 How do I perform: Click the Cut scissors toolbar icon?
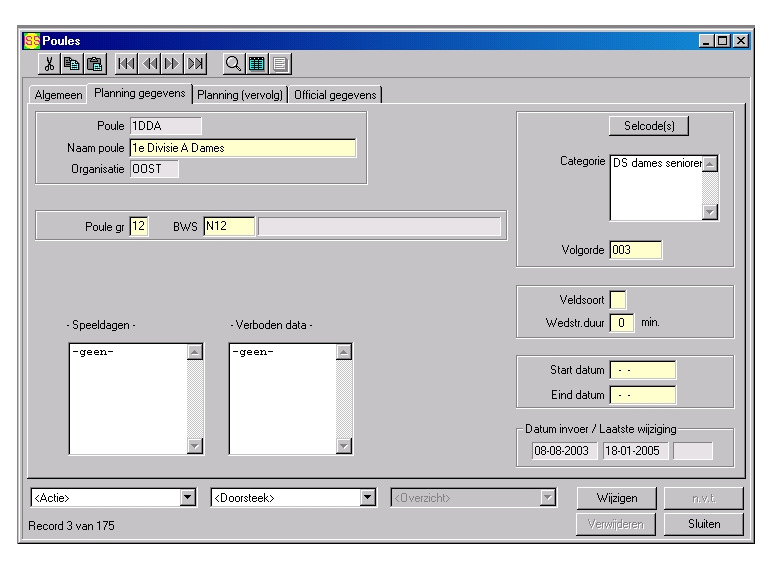tap(49, 65)
